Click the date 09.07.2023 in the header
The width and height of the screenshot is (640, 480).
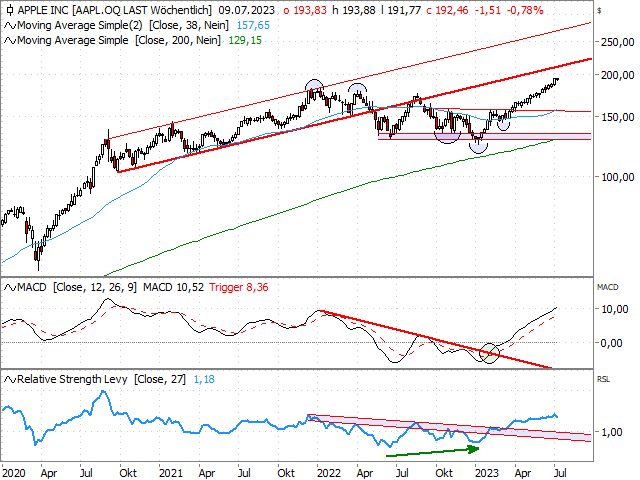click(247, 10)
